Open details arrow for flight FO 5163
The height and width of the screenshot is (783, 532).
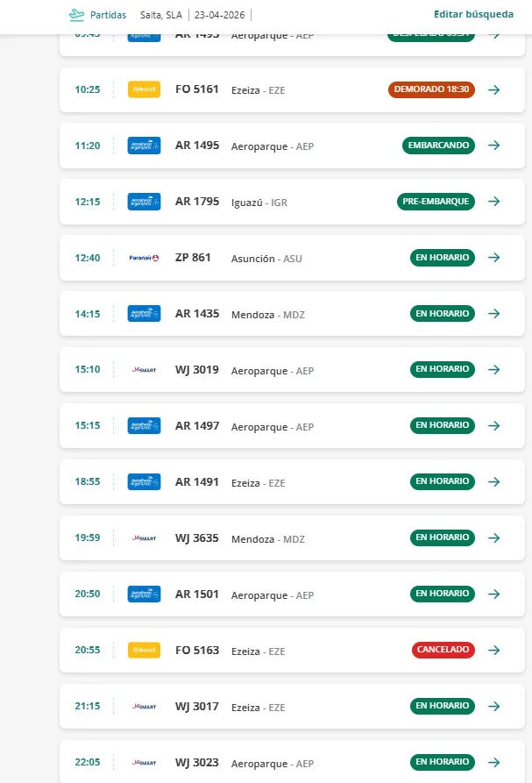[494, 651]
